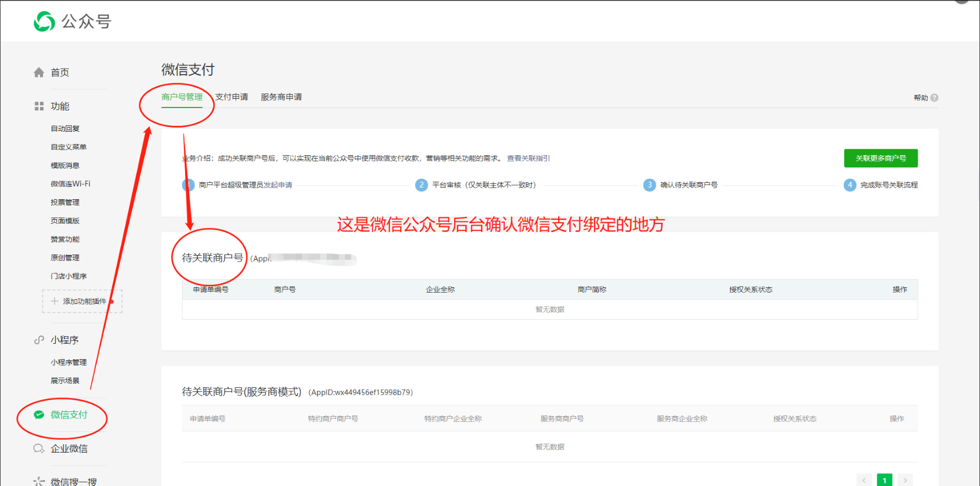The width and height of the screenshot is (980, 486).
Task: Open the 服务商申请 tab
Action: (281, 97)
